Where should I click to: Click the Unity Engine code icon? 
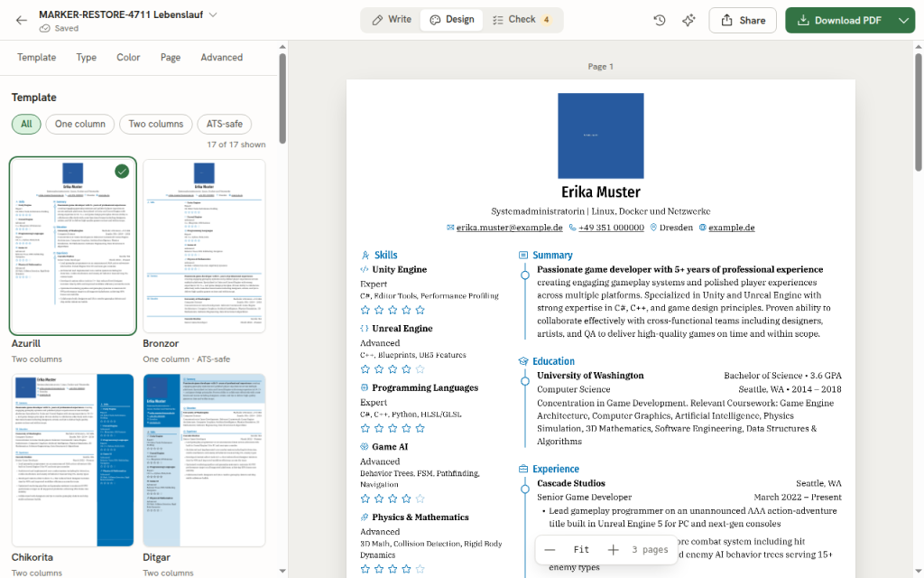(365, 269)
